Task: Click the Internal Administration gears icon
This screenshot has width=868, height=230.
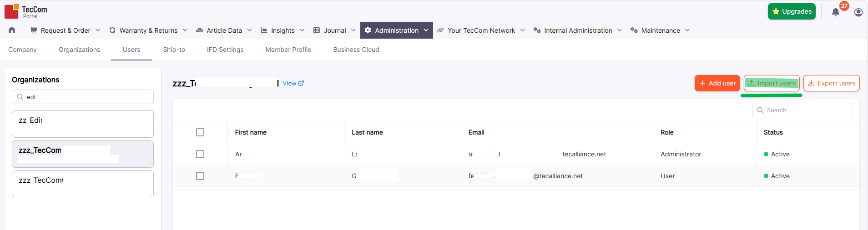Action: 537,30
